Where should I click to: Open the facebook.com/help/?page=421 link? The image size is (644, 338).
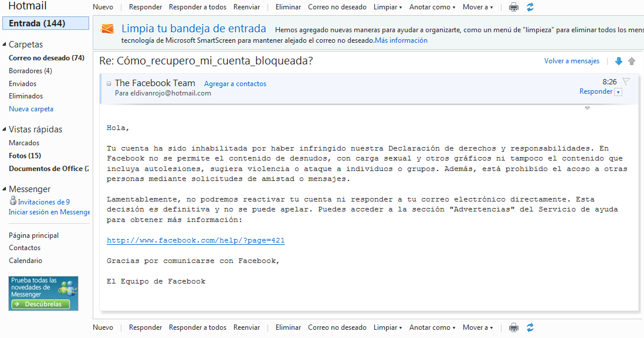[x=195, y=240]
